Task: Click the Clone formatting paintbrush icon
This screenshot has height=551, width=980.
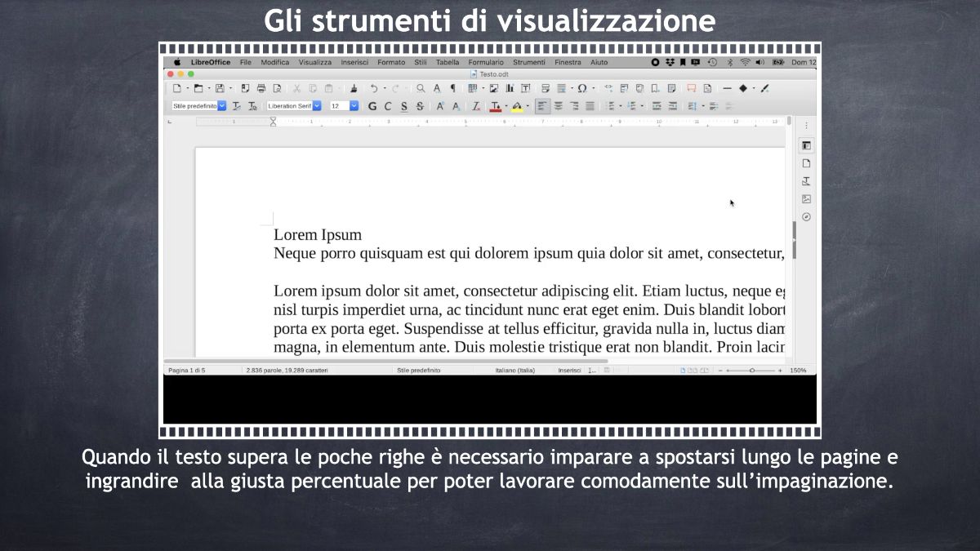Action: (x=354, y=88)
